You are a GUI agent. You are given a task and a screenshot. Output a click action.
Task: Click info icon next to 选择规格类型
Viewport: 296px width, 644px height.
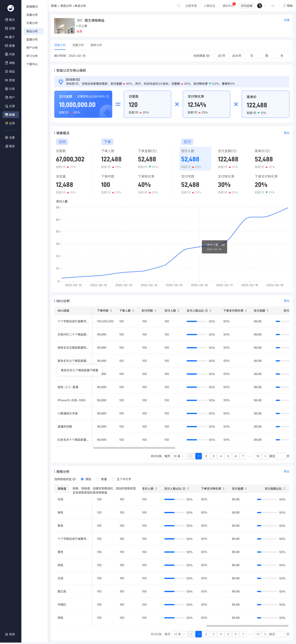point(74,479)
